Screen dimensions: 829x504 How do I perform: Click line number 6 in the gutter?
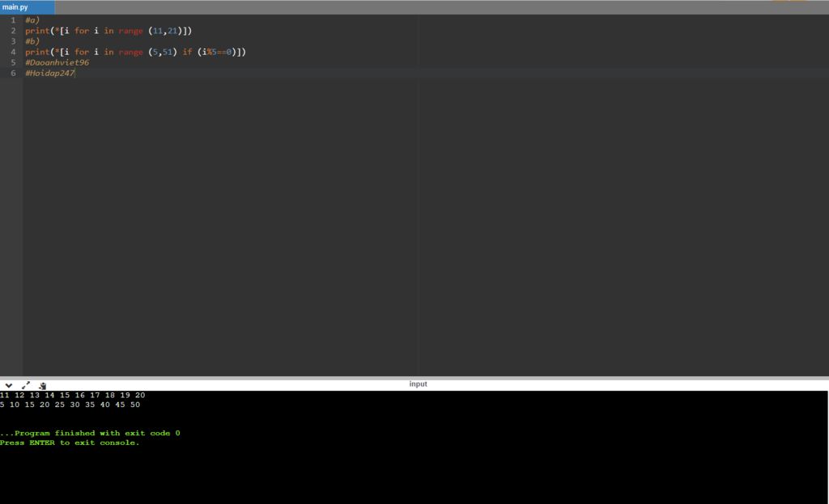pos(13,73)
